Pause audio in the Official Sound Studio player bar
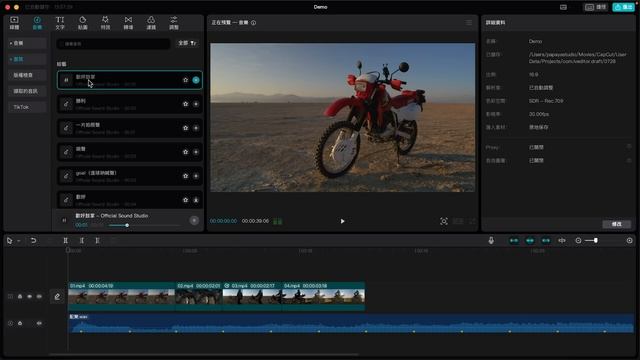The width and height of the screenshot is (640, 360). pyautogui.click(x=64, y=220)
